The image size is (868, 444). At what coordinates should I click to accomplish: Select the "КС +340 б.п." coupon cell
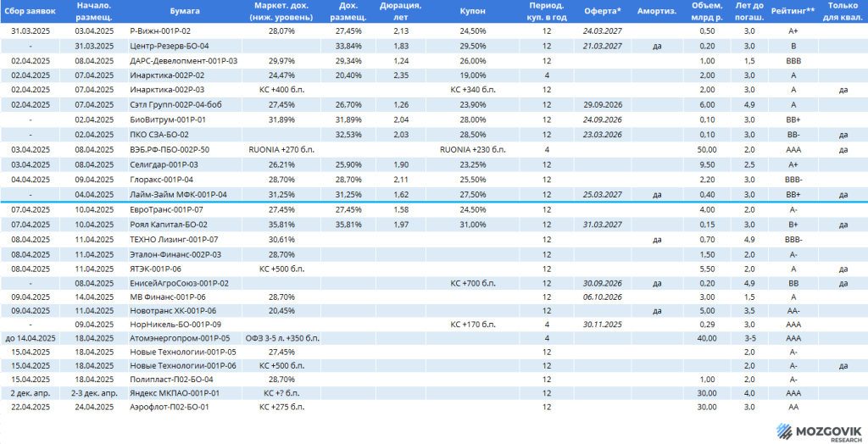473,90
